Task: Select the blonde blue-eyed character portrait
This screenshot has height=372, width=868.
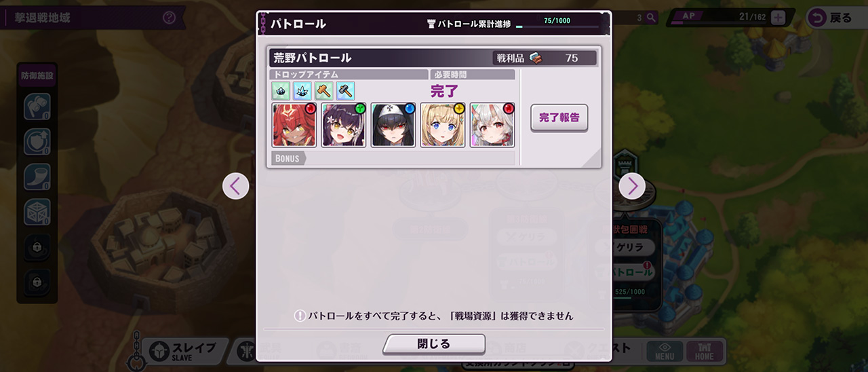Action: tap(443, 125)
